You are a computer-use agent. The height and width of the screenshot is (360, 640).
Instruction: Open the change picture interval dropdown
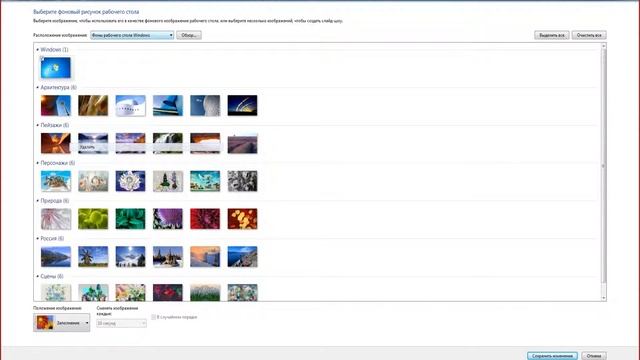[x=121, y=323]
